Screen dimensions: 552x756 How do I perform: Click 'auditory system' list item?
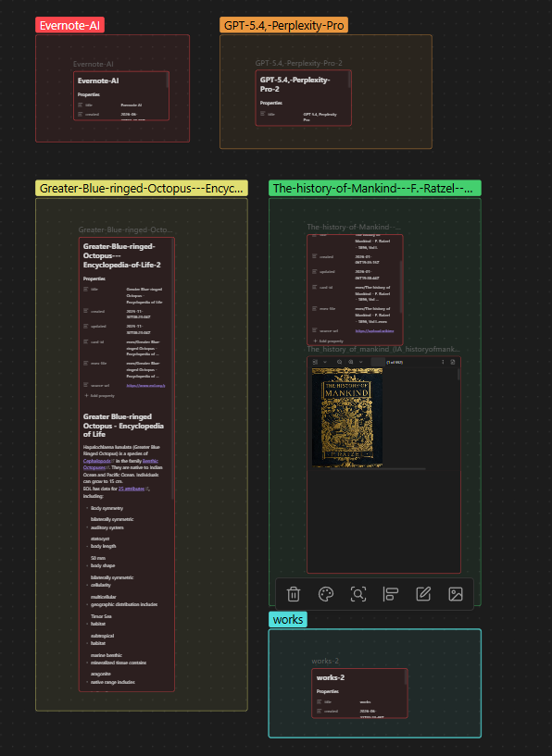click(x=107, y=528)
